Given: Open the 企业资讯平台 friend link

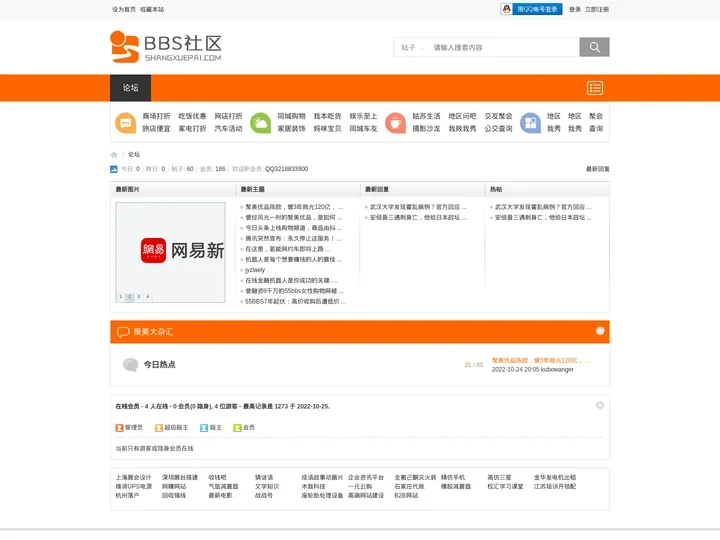Looking at the screenshot, I should coord(366,478).
